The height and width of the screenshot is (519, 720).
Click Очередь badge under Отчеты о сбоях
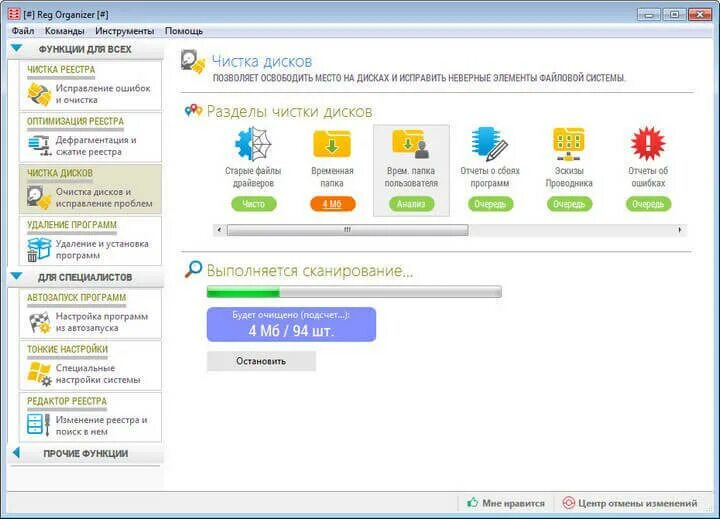(x=490, y=204)
